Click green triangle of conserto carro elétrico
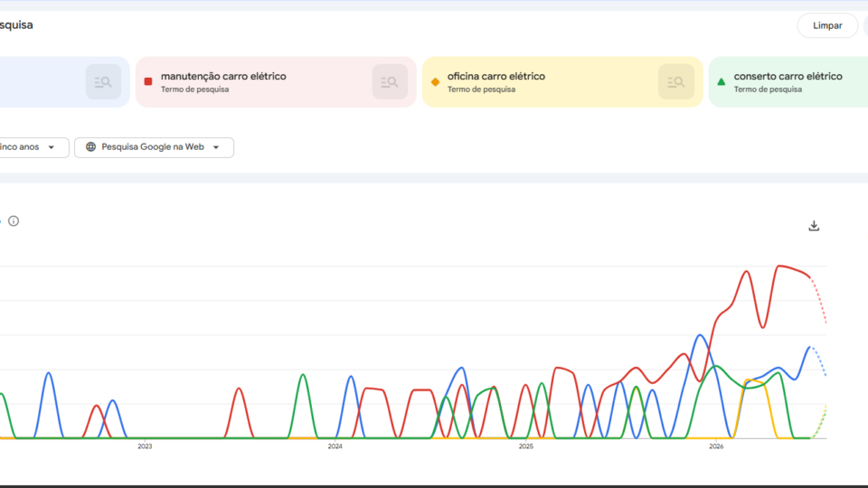The width and height of the screenshot is (868, 488). (x=722, y=82)
